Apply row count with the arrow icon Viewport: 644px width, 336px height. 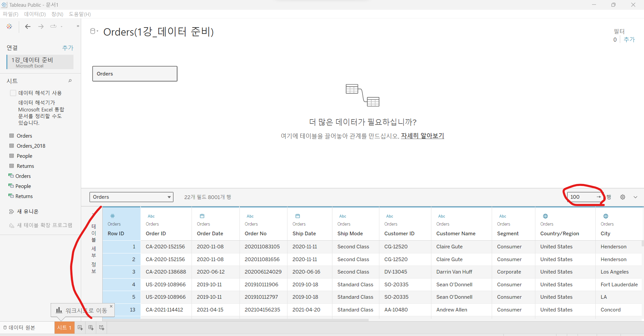pyautogui.click(x=599, y=197)
